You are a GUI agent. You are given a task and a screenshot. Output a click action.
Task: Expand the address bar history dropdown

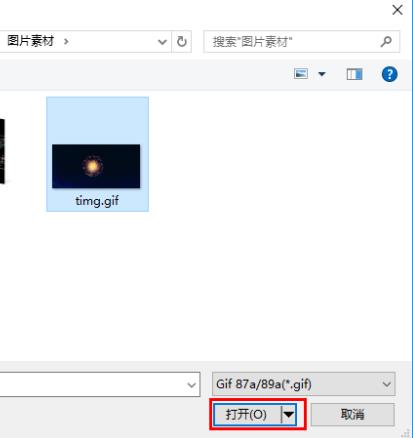pos(162,42)
